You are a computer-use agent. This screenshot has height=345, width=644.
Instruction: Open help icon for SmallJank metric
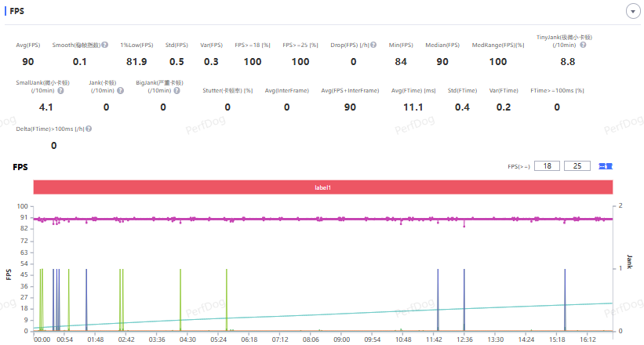(60, 90)
